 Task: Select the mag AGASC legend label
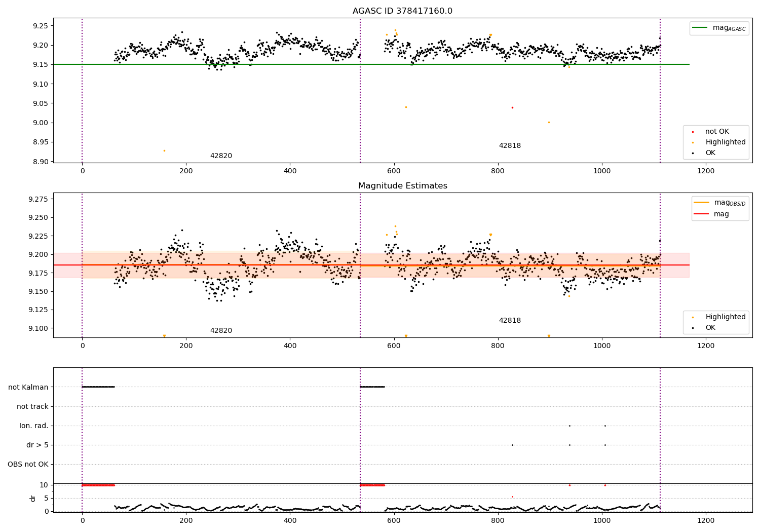[x=729, y=28]
